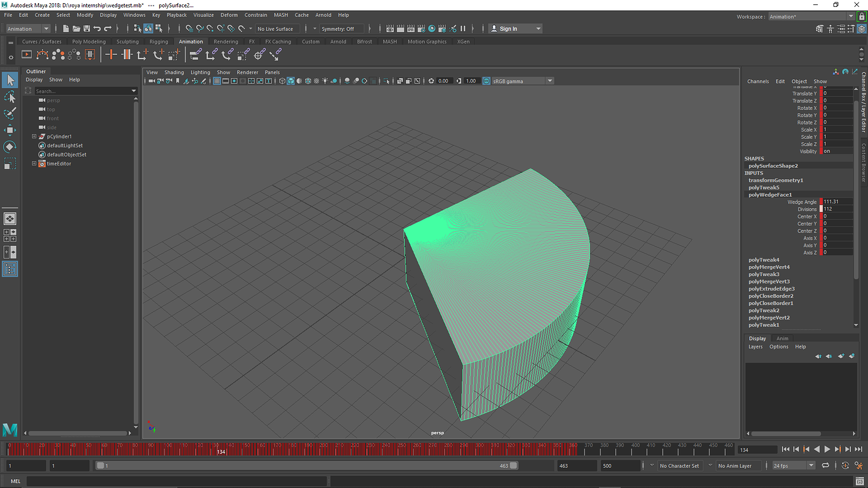The image size is (868, 488).
Task: Toggle the viewport grid display button
Action: tap(217, 81)
